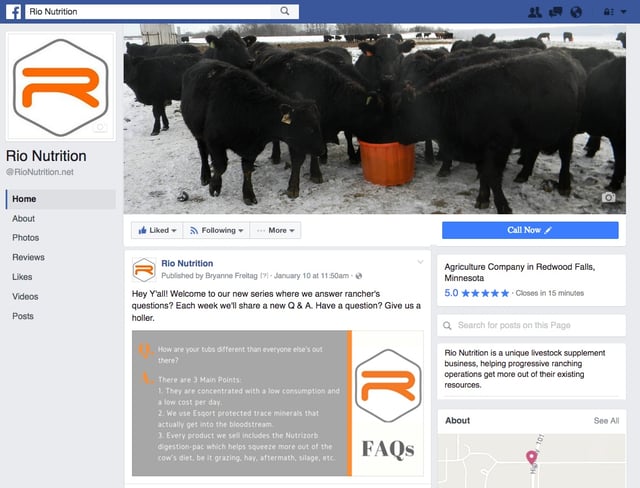Toggle the Following button

point(216,230)
